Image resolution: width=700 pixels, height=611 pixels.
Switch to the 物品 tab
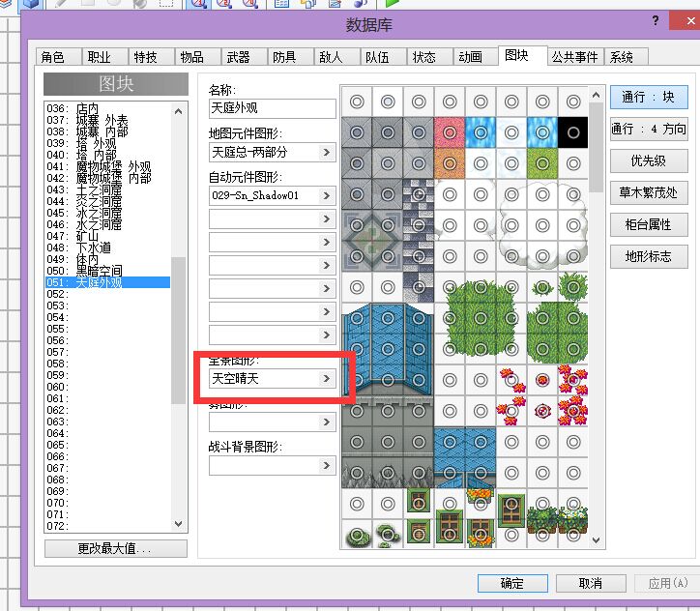point(198,57)
